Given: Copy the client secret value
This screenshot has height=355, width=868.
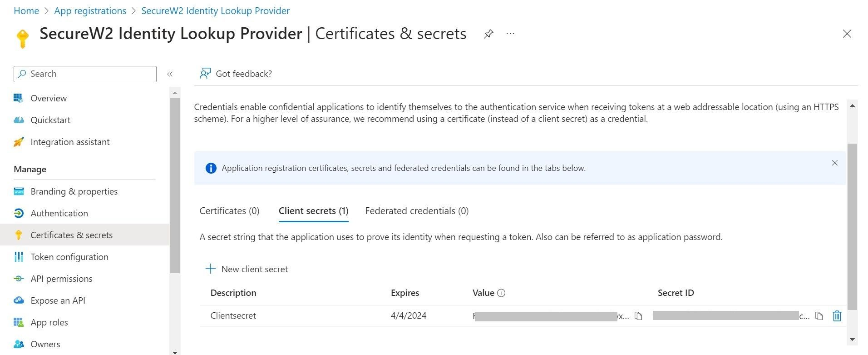Looking at the screenshot, I should click(x=638, y=316).
